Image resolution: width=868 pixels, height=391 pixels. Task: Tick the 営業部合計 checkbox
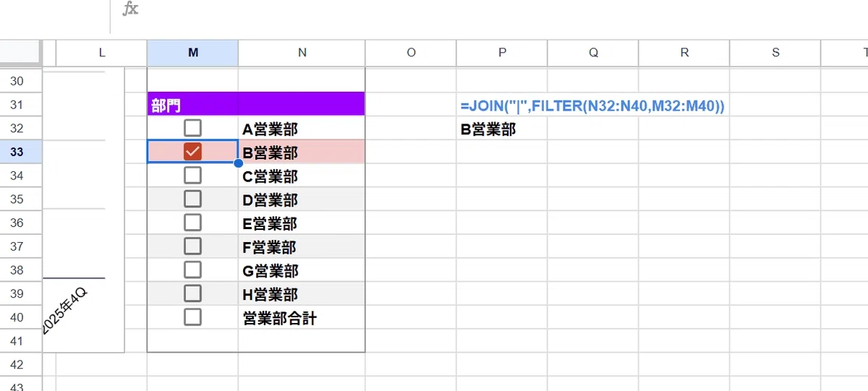click(x=192, y=317)
